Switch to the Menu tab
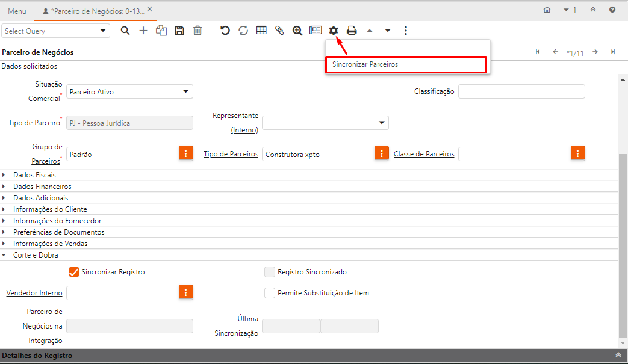Image resolution: width=628 pixels, height=364 pixels. click(x=17, y=11)
